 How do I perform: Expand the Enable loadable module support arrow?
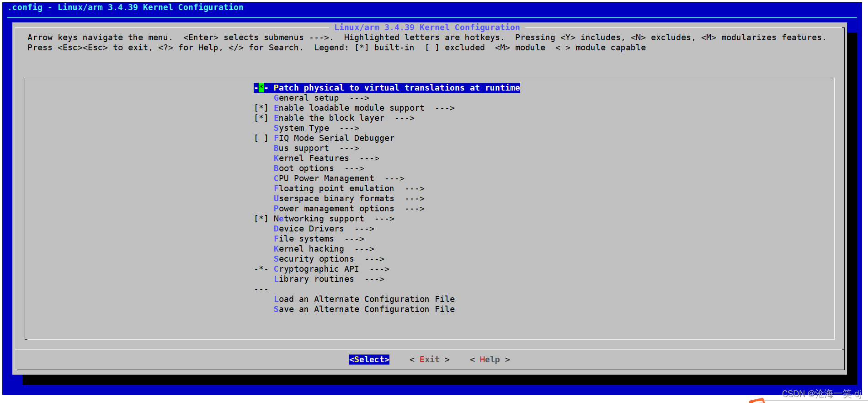point(445,108)
